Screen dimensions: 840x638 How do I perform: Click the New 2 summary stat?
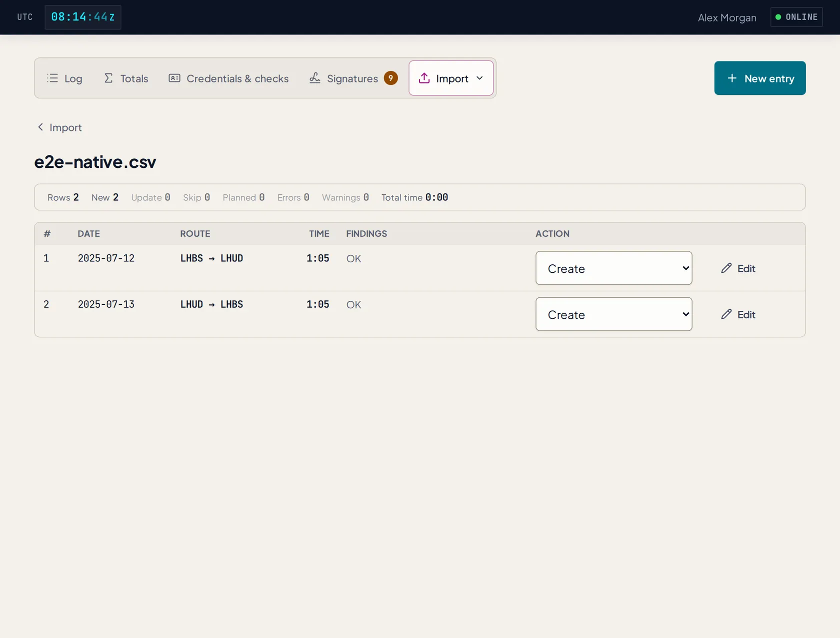pos(105,197)
